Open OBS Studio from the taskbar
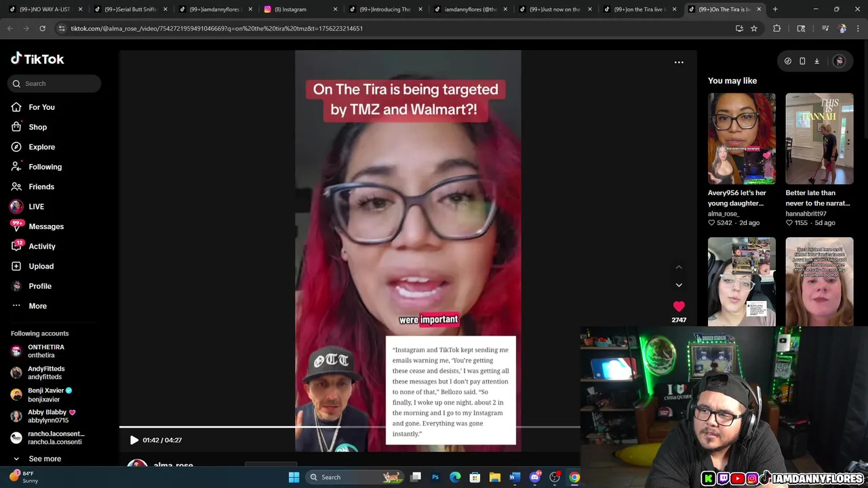The height and width of the screenshot is (488, 868). click(555, 477)
